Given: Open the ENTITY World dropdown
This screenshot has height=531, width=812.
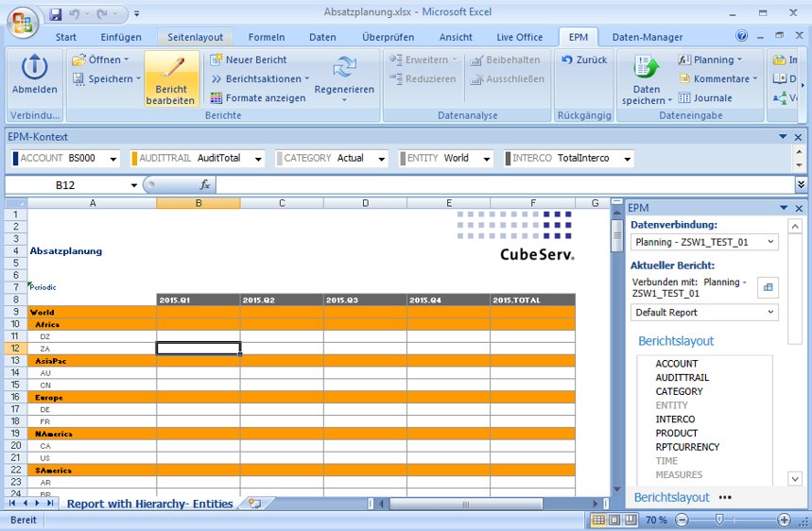Looking at the screenshot, I should (x=487, y=159).
